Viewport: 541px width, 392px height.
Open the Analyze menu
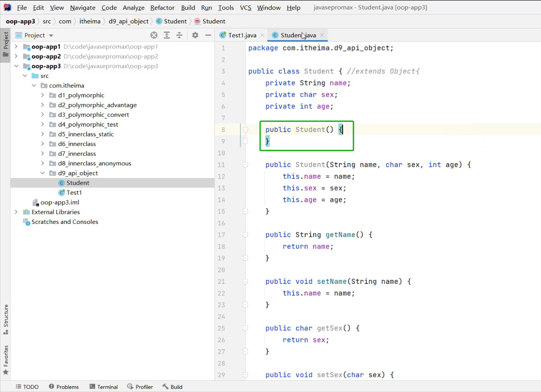133,8
